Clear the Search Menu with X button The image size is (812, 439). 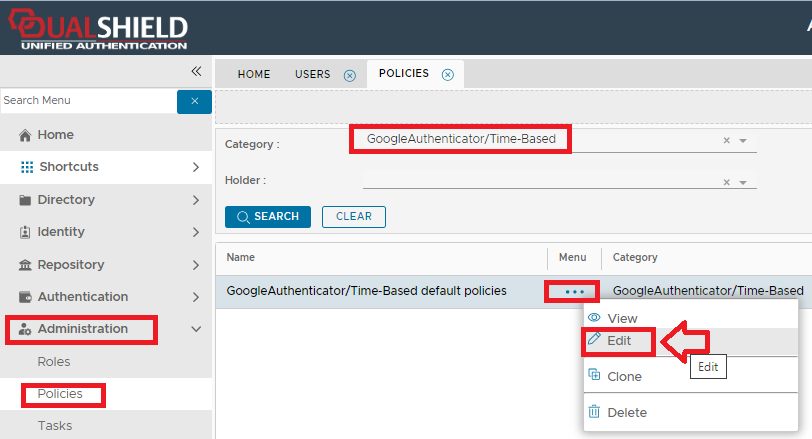pos(194,101)
